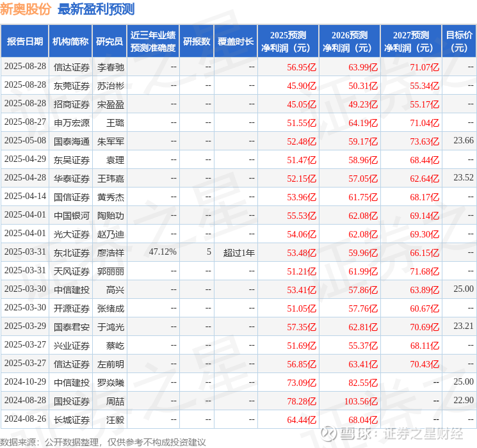Image resolution: width=477 pixels, height=448 pixels.
Task: Click institution 东北证券
Action: [x=72, y=253]
